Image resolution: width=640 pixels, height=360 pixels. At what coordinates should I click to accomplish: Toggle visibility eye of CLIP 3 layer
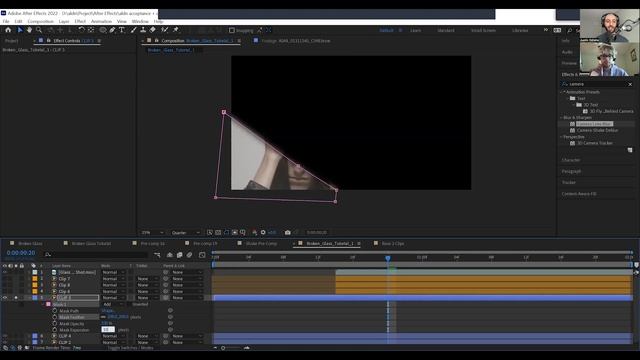click(x=5, y=298)
